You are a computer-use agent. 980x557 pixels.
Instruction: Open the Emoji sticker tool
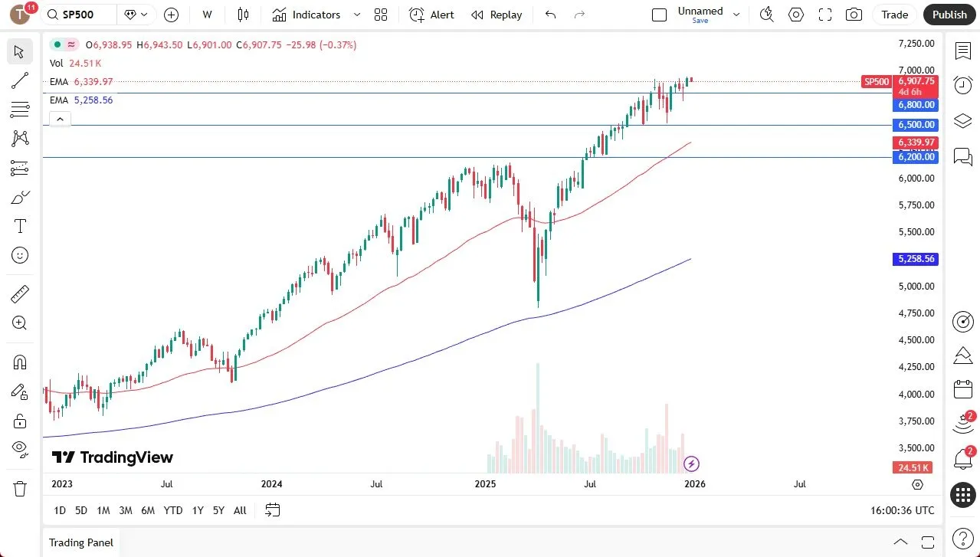click(x=19, y=255)
